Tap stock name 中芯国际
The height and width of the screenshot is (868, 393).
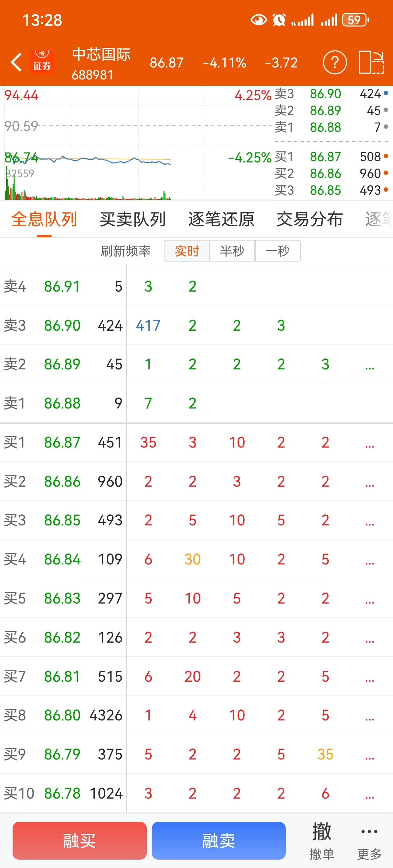click(101, 55)
